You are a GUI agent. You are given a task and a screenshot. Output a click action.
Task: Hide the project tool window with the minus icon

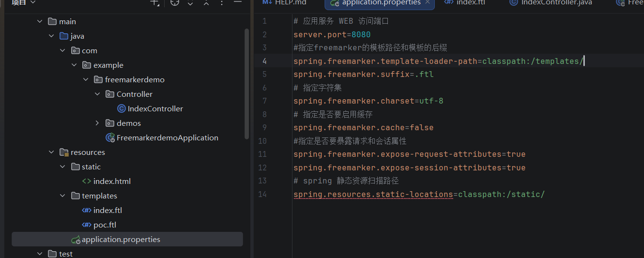click(238, 2)
